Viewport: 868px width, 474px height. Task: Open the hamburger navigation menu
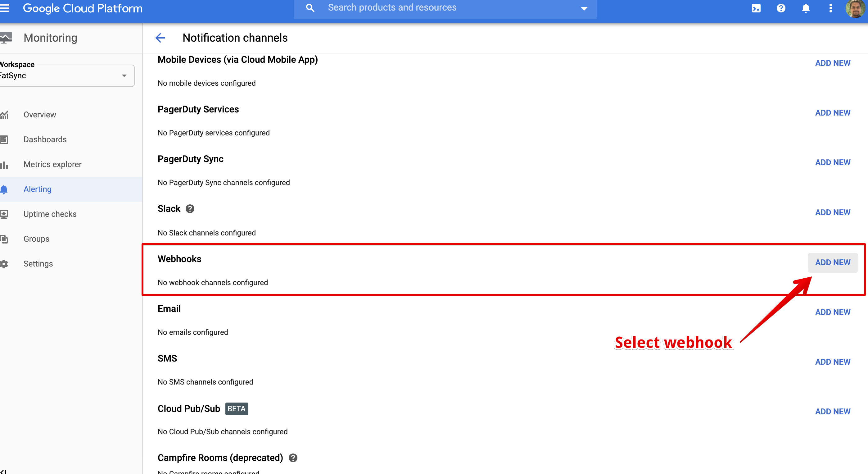click(5, 8)
